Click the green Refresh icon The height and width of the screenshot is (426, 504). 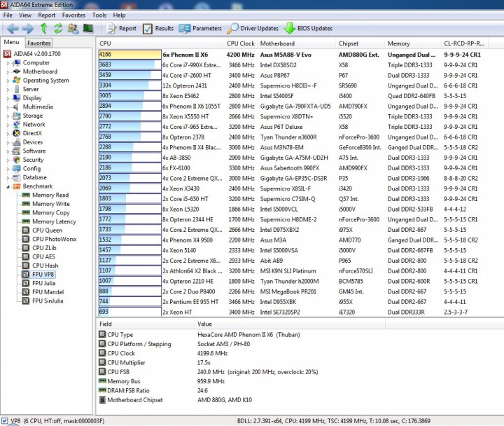pyautogui.click(x=58, y=29)
